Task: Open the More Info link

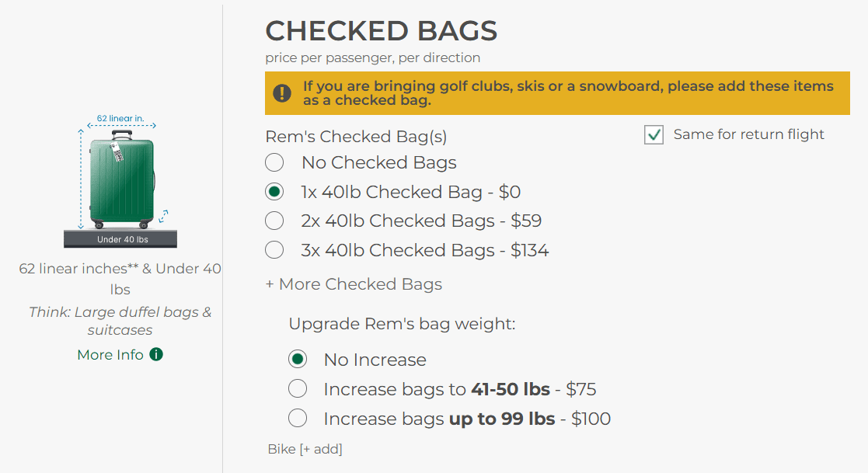Action: pos(110,355)
